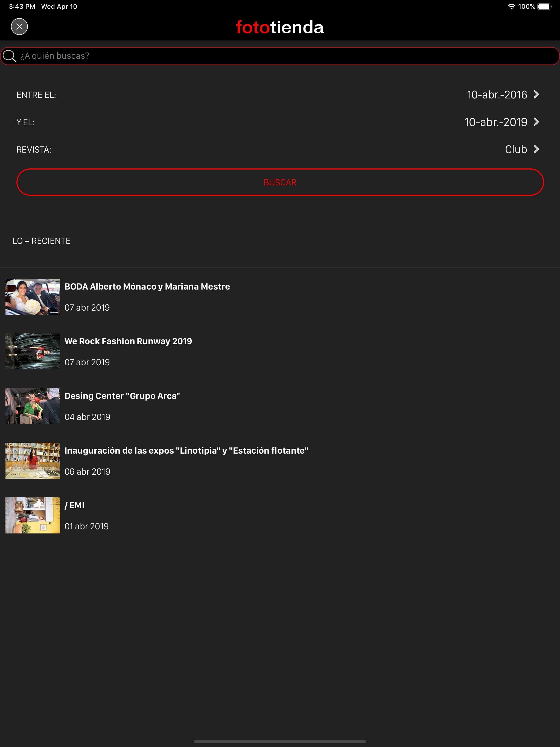
Task: Open 'BODA Alberto Mónaco y Mariana Mestre'
Action: (147, 287)
